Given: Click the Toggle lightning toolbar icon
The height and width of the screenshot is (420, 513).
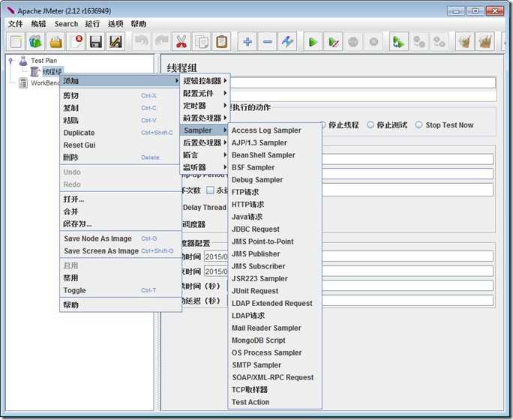Looking at the screenshot, I should (287, 41).
